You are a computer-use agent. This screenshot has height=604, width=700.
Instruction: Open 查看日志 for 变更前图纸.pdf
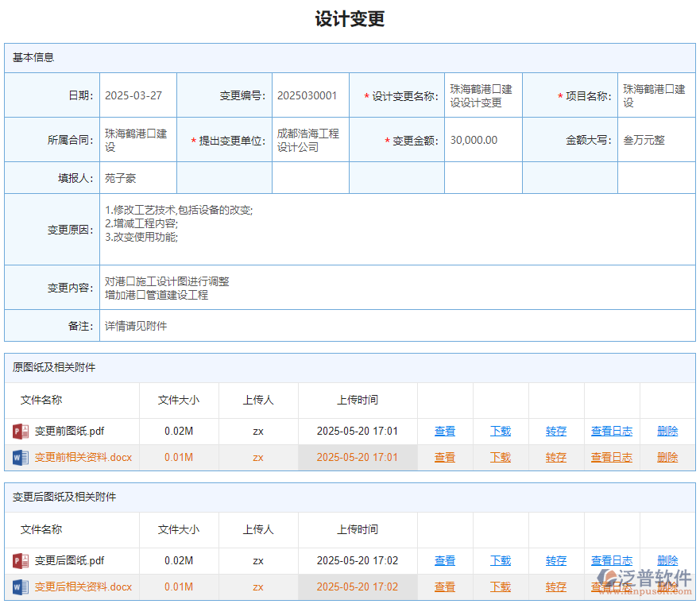point(611,431)
